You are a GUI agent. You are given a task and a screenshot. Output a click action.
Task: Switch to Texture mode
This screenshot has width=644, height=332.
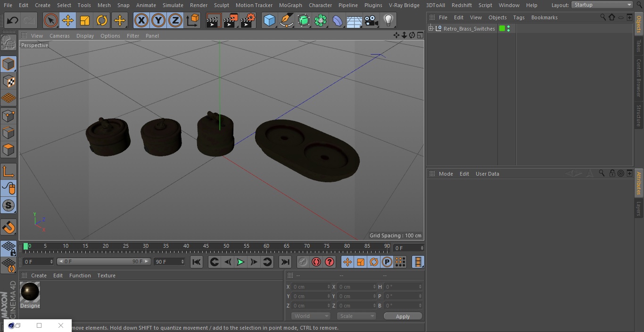[x=8, y=81]
